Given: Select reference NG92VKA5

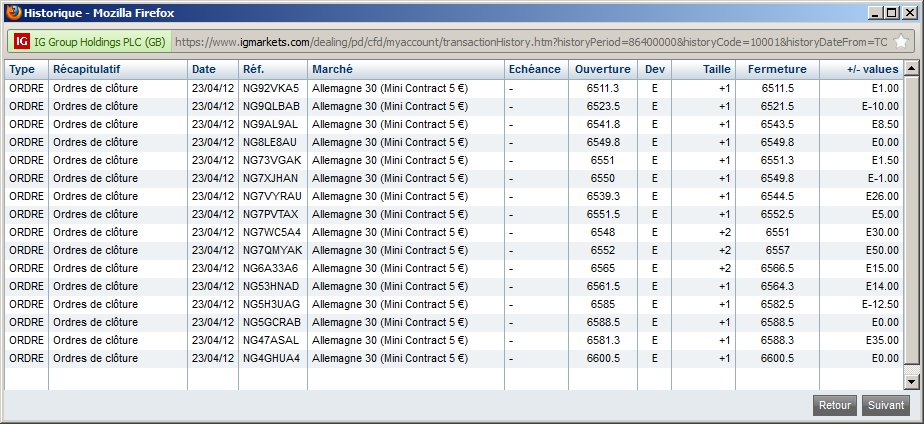Looking at the screenshot, I should tap(271, 88).
